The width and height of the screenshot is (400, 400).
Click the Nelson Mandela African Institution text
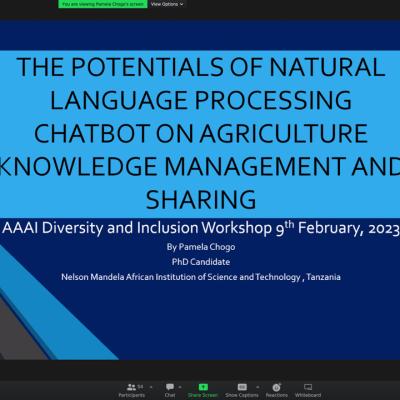(201, 277)
